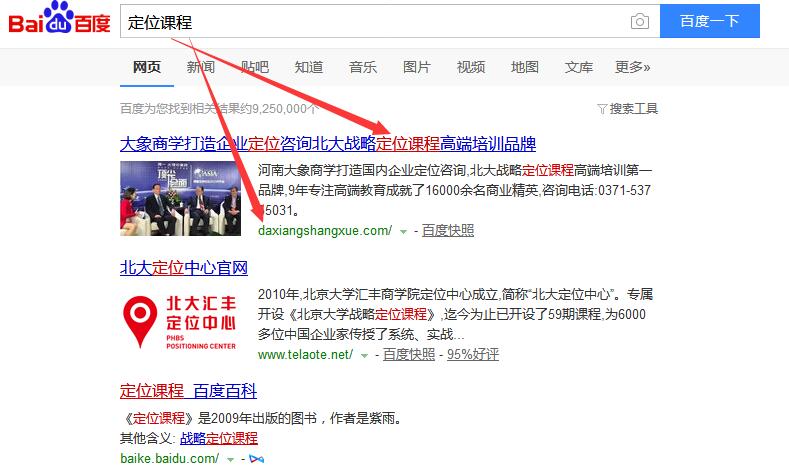This screenshot has width=789, height=472.
Task: Switch to the 图片 tab
Action: click(x=416, y=67)
